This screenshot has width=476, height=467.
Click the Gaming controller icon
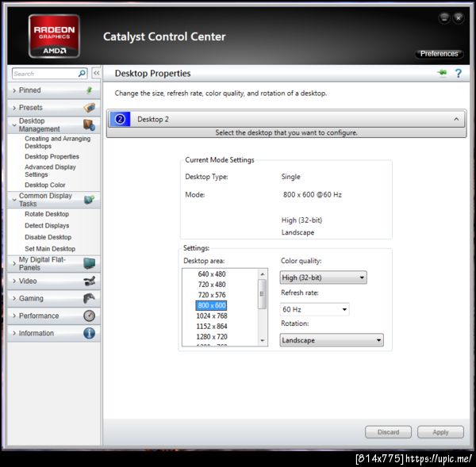tap(89, 298)
